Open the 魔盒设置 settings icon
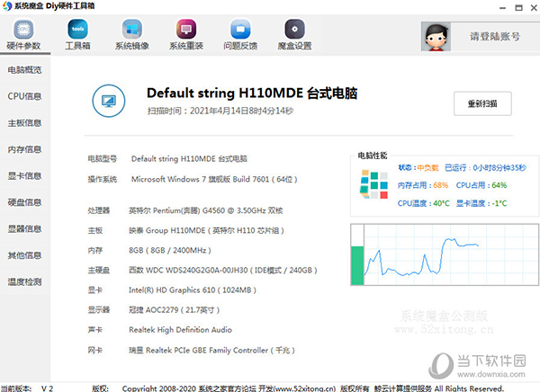Screen dimensions: 540x392 pyautogui.click(x=294, y=32)
